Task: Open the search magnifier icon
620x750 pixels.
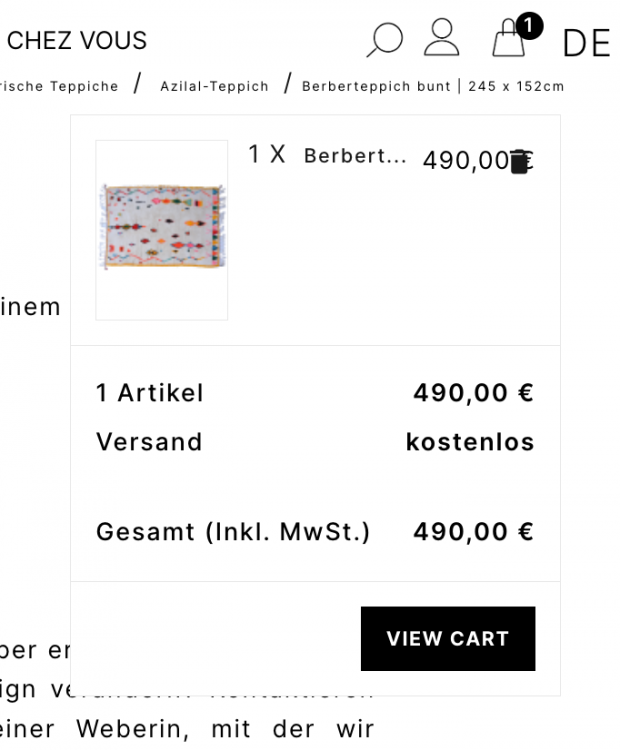Action: pyautogui.click(x=385, y=39)
